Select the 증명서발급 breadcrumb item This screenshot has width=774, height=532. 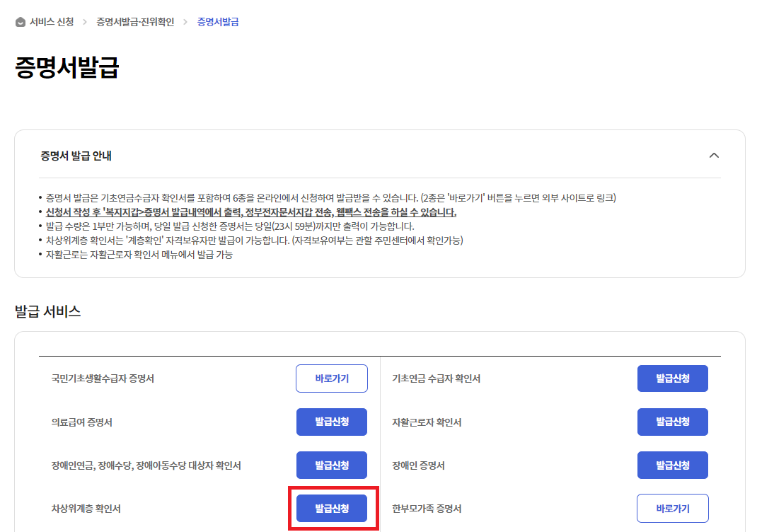218,22
